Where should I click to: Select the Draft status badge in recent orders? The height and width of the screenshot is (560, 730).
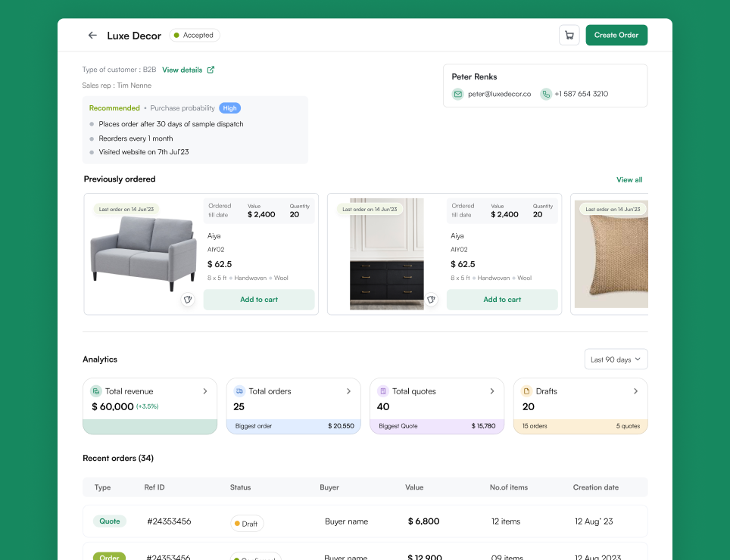click(x=247, y=523)
